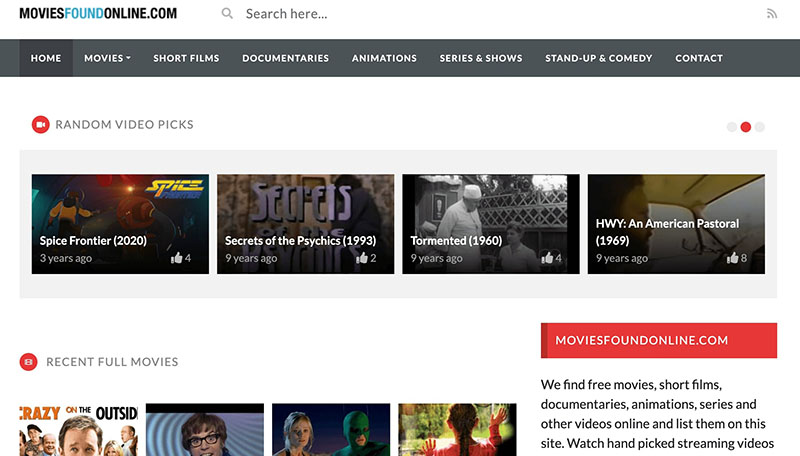800x456 pixels.
Task: Open the poster of man with glasses
Action: pos(205,429)
